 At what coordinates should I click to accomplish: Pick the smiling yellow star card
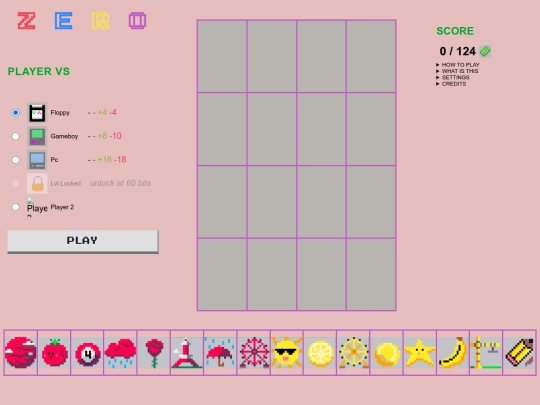pyautogui.click(x=419, y=353)
